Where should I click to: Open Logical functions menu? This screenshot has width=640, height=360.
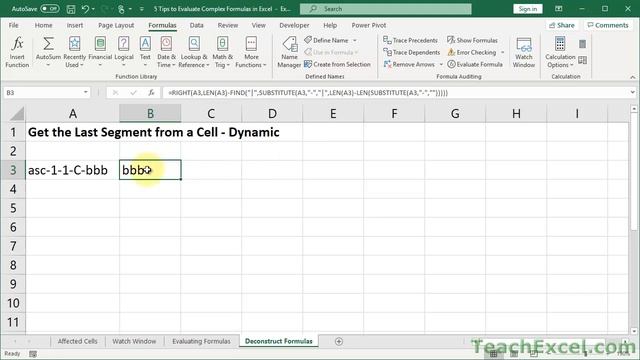click(124, 52)
